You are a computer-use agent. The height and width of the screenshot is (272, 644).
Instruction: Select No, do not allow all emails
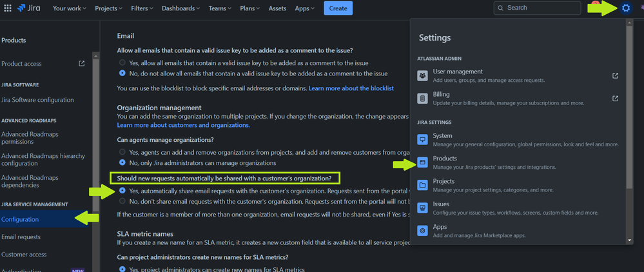(122, 73)
